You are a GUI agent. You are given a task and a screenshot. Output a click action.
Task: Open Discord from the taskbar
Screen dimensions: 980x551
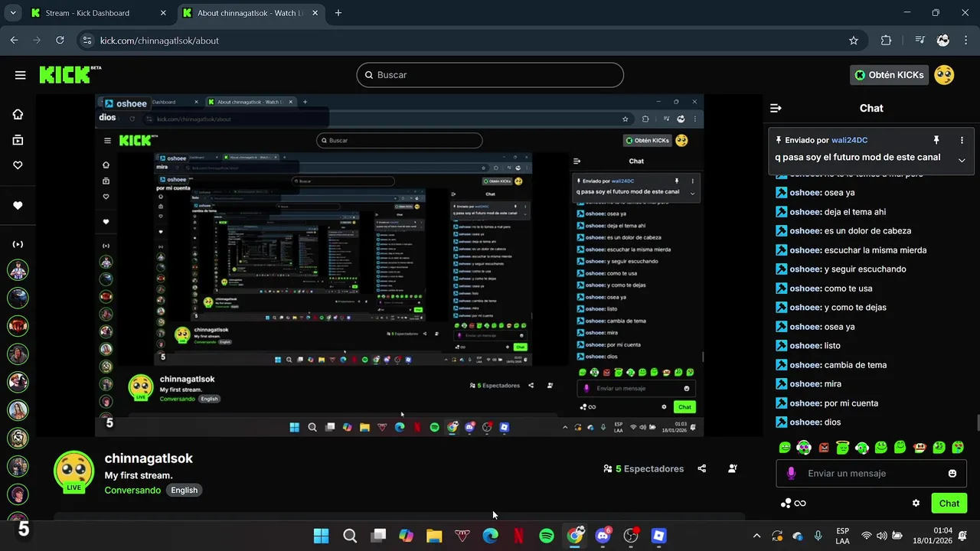point(603,536)
